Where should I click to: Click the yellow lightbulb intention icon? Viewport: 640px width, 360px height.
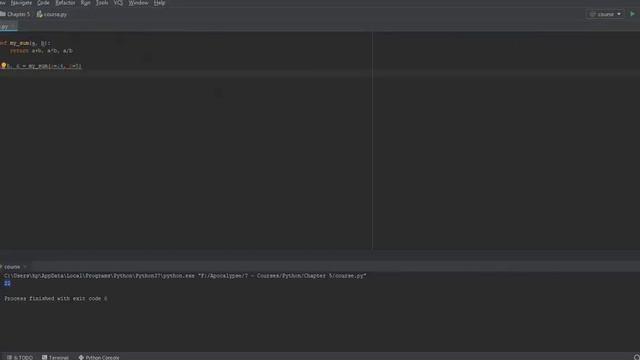point(4,65)
